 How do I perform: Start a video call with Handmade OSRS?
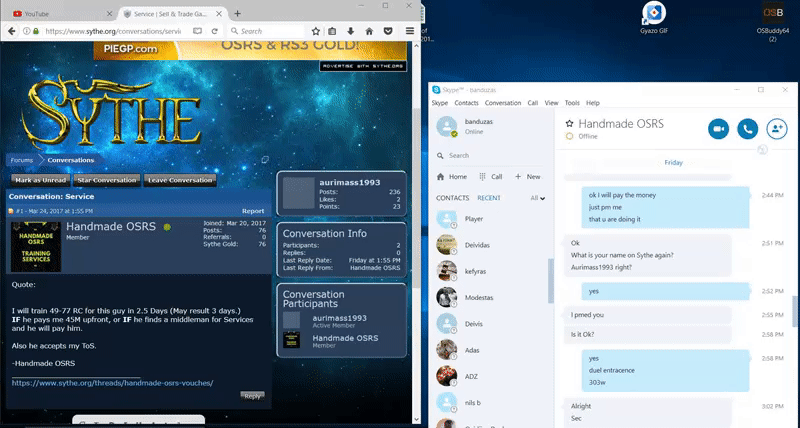718,129
